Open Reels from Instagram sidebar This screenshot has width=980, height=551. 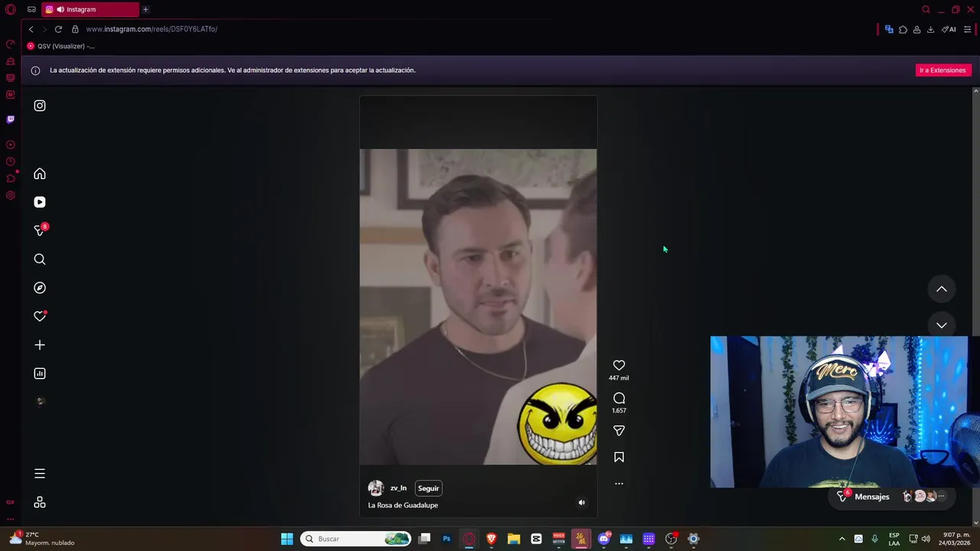coord(40,202)
